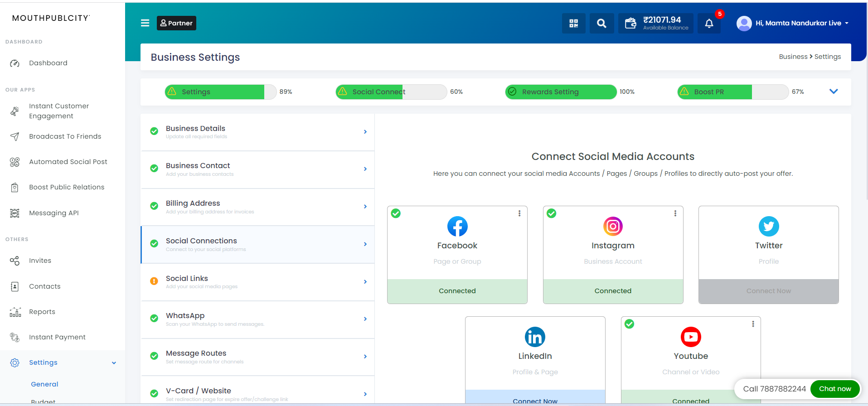Click the Instant Payment icon

(x=15, y=337)
